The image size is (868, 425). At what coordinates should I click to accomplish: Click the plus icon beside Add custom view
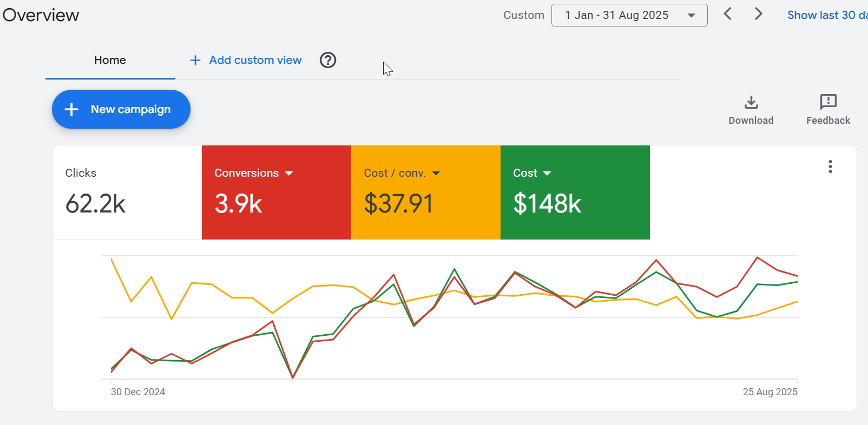point(195,60)
